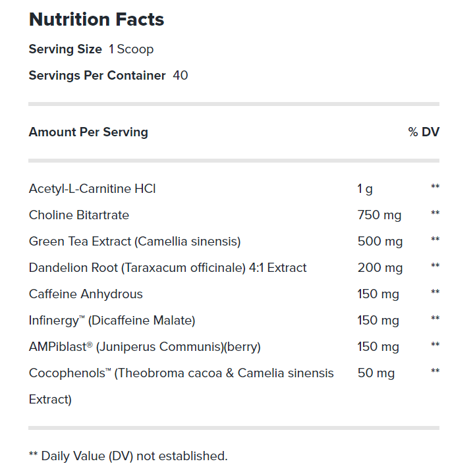The height and width of the screenshot is (476, 475).
Task: Click the Nutrition Facts heading
Action: coord(96,20)
